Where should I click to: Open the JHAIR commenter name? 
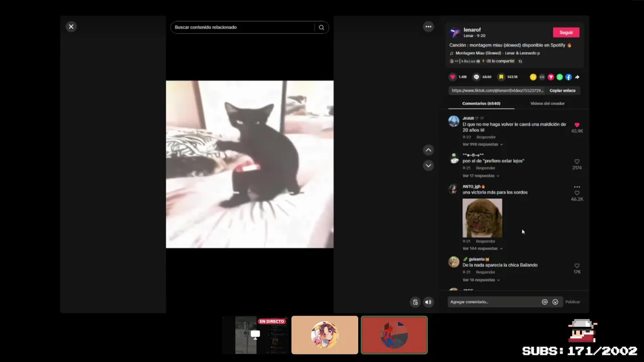[x=468, y=119]
